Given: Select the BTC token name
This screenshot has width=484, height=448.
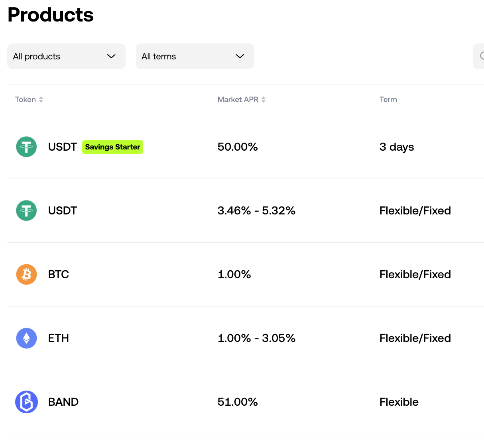Looking at the screenshot, I should point(59,274).
